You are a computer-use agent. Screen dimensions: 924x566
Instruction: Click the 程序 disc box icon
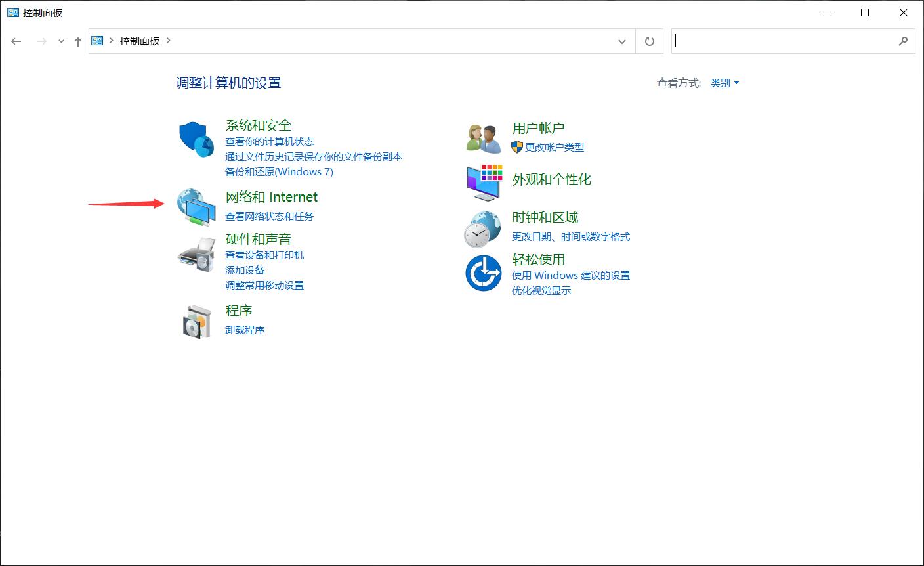point(197,321)
